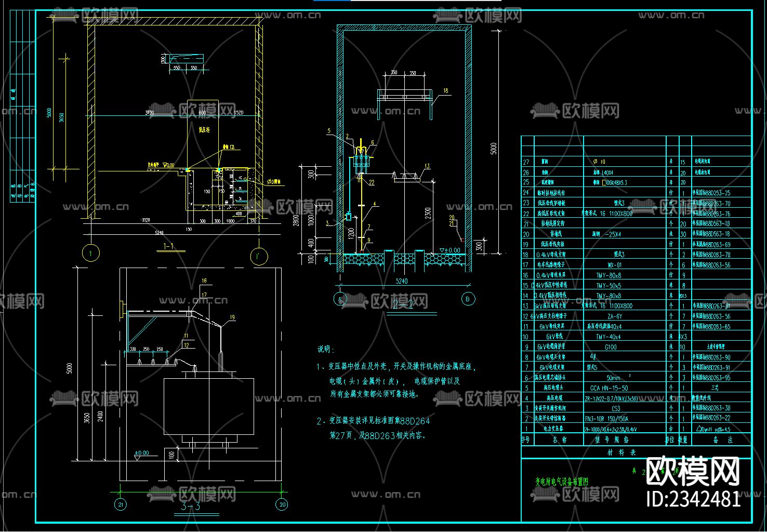Select the '参见国标88D263-91' remark cell
Screen dimensions: 767x532
(711, 368)
